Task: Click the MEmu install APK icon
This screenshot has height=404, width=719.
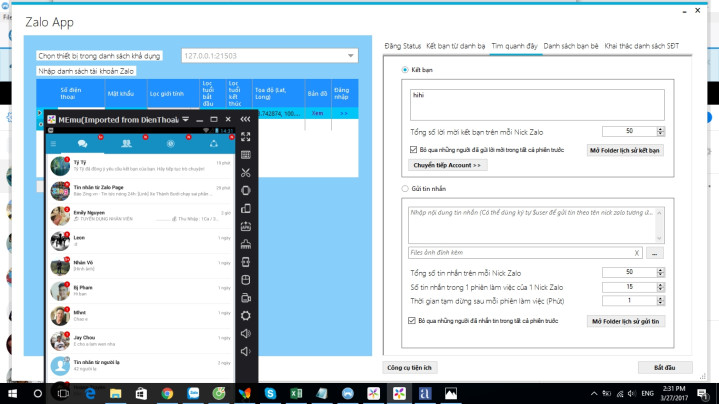Action: pos(246,226)
